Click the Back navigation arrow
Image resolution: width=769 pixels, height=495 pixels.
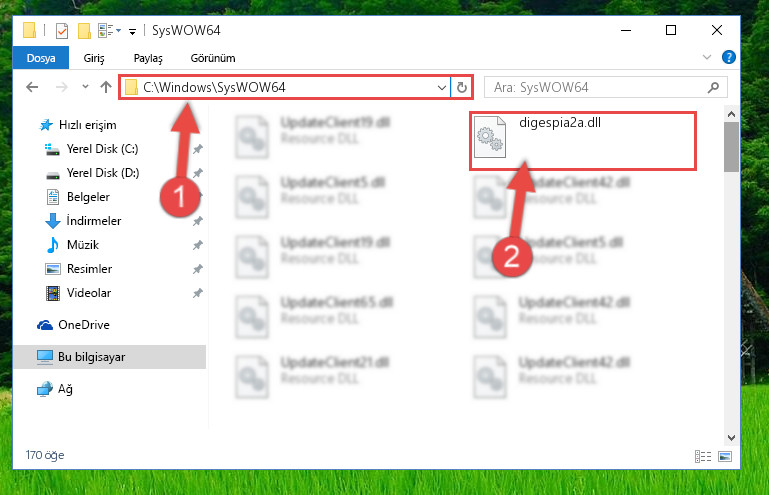(x=32, y=87)
